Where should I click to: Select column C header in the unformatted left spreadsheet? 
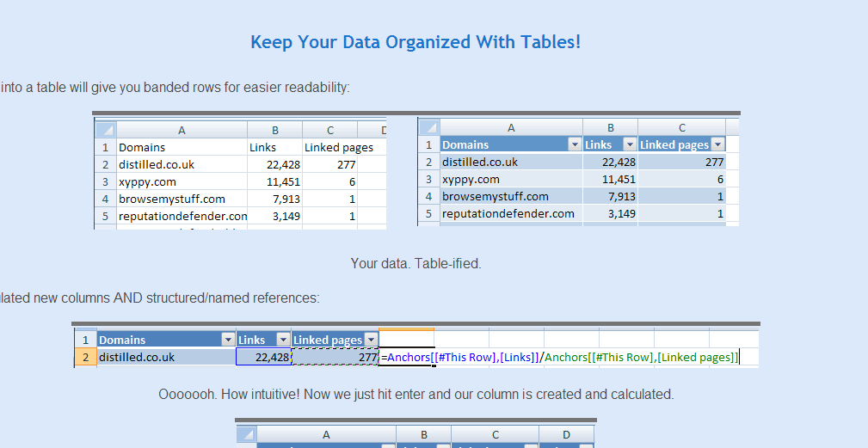click(329, 131)
